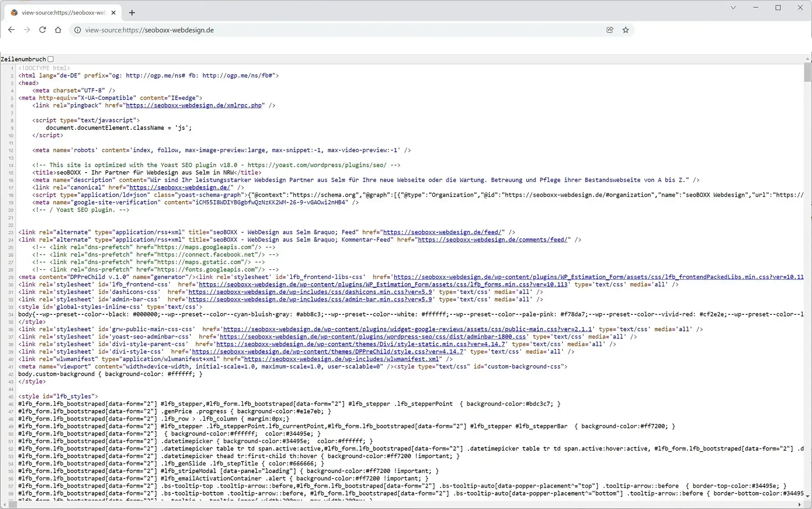Open the wlwmanifest.xml link
This screenshot has height=509, width=812.
pyautogui.click(x=341, y=359)
